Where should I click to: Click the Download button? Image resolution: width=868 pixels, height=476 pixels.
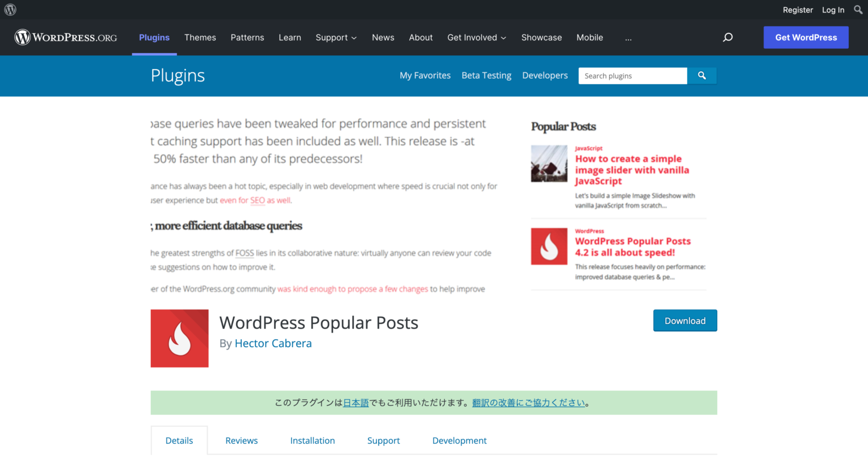pyautogui.click(x=685, y=320)
